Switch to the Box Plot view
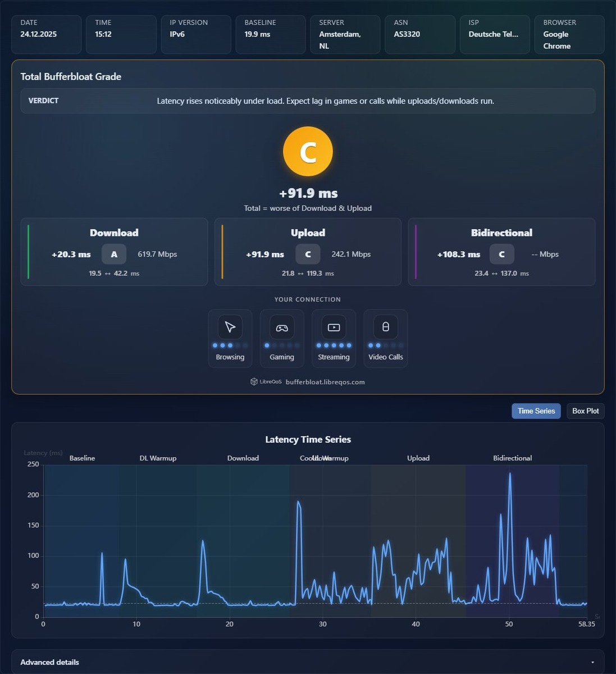This screenshot has height=674, width=616. (x=585, y=411)
